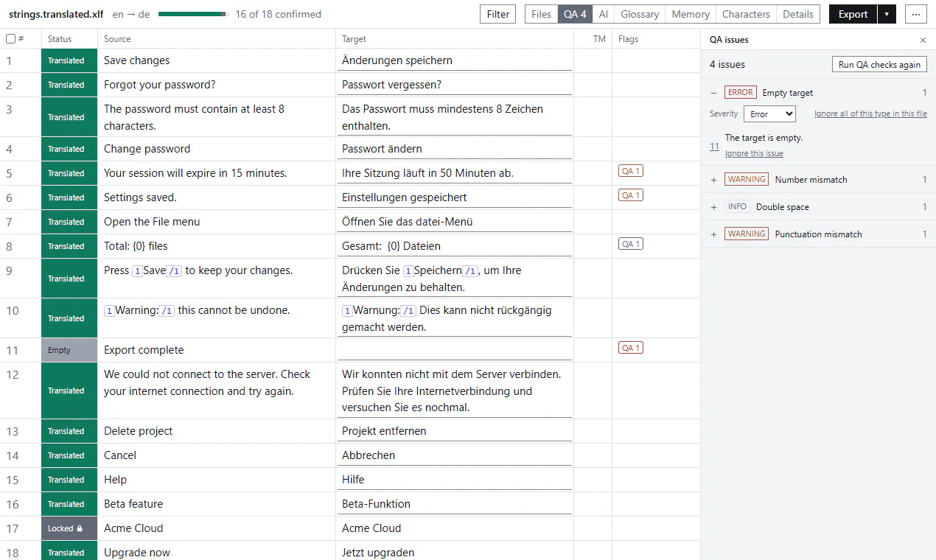Click the source text 'Open the File menu'

tap(152, 222)
